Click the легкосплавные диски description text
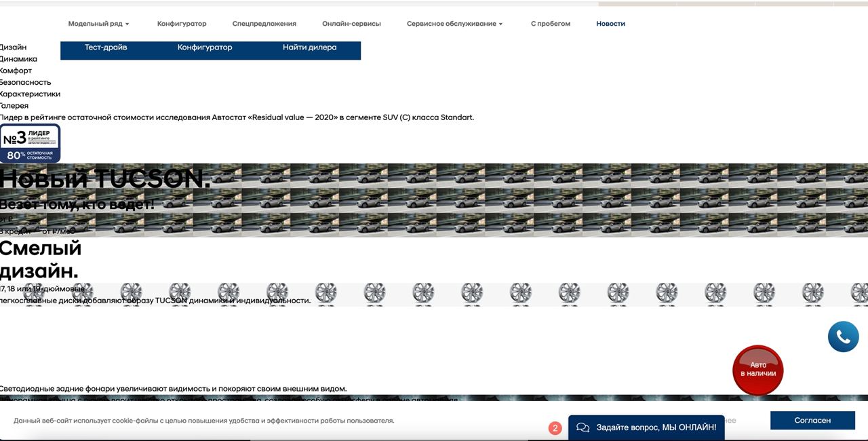Image resolution: width=868 pixels, height=441 pixels. [155, 301]
